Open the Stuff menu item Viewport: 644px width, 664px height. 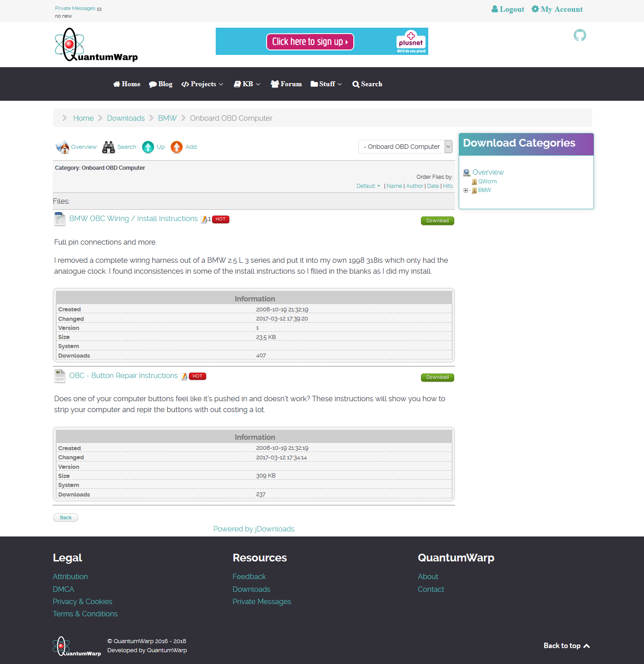[x=326, y=84]
